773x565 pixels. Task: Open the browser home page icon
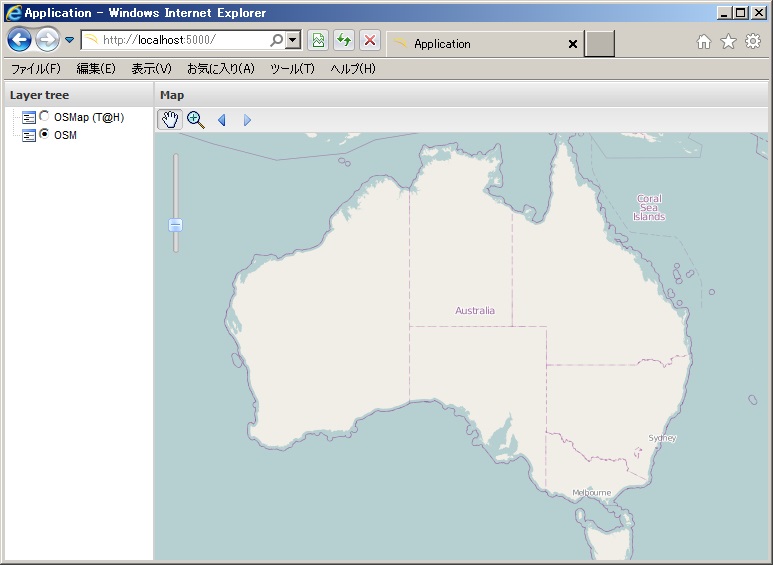click(x=704, y=42)
